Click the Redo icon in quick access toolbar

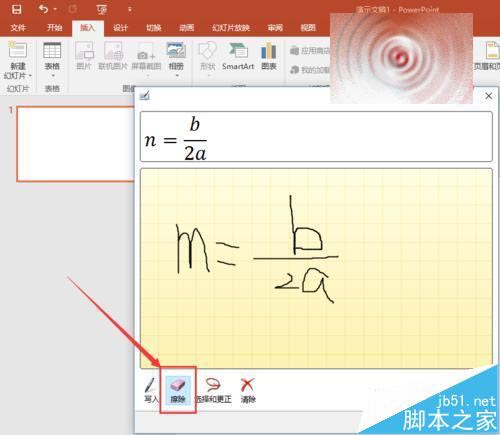(72, 9)
